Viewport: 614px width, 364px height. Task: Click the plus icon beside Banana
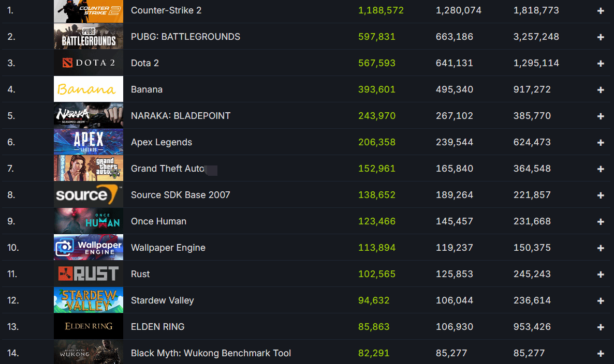601,90
